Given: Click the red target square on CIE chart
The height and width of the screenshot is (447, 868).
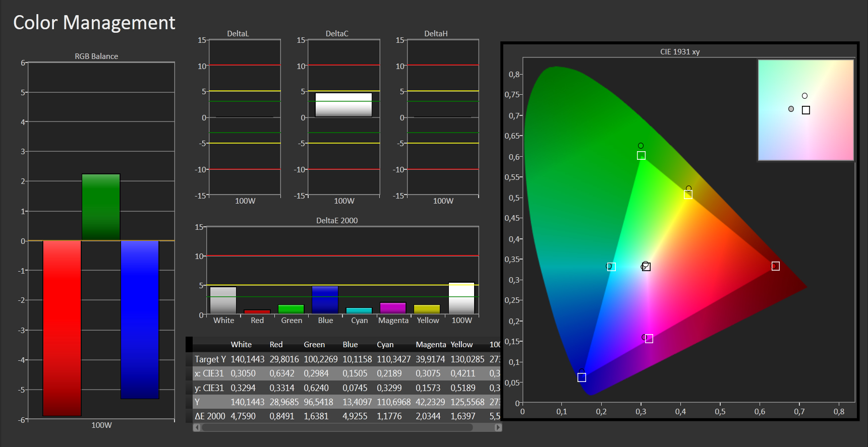Looking at the screenshot, I should pyautogui.click(x=776, y=266).
